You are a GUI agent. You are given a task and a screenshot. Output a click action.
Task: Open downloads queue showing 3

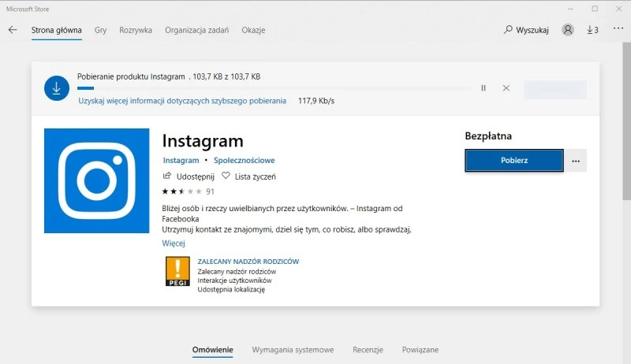coord(592,30)
